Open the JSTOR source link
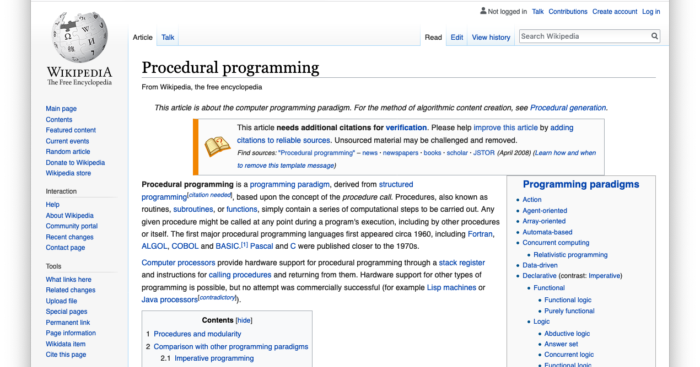700x367 pixels. pyautogui.click(x=484, y=153)
